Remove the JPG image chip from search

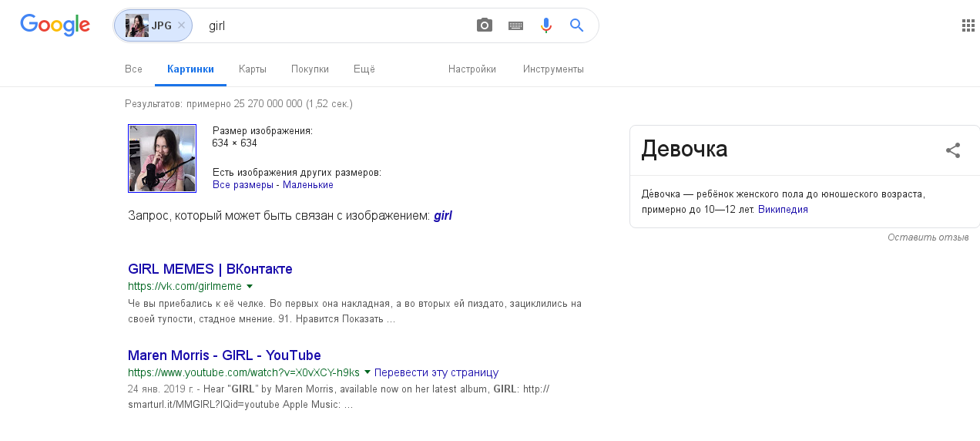coord(181,25)
